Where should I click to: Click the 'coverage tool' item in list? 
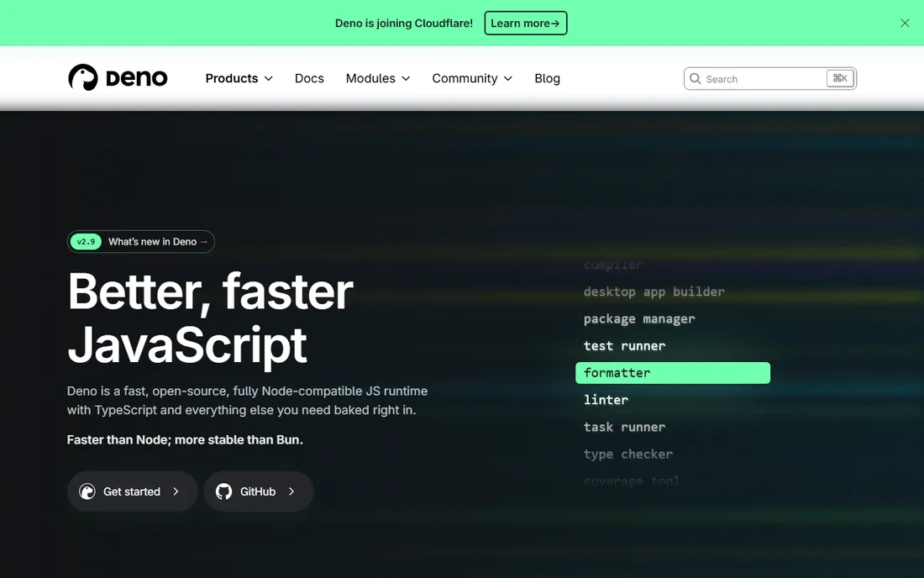tap(631, 481)
